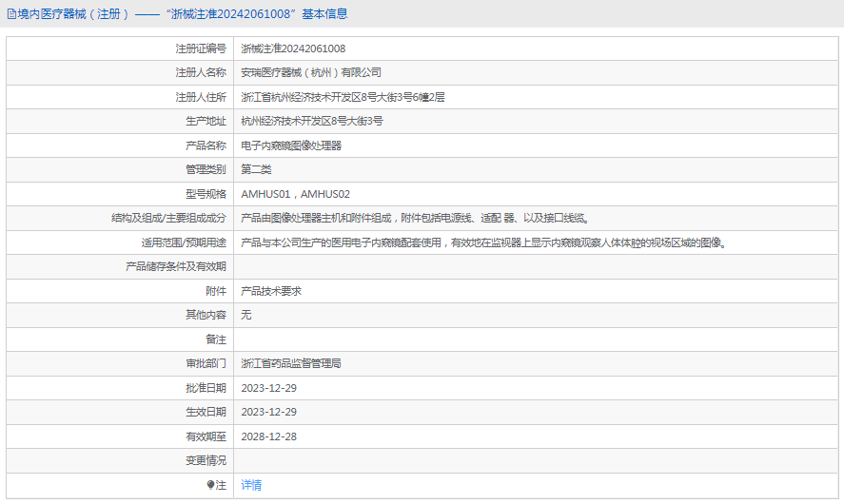Viewport: 844px width, 504px height.
Task: Click approving department 浙江省药品监督管理局
Action: pyautogui.click(x=291, y=363)
